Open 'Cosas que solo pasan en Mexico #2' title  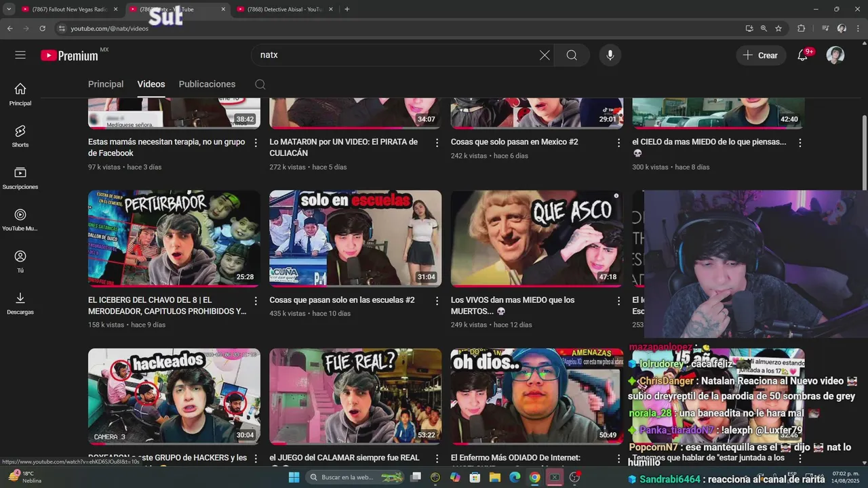click(515, 142)
